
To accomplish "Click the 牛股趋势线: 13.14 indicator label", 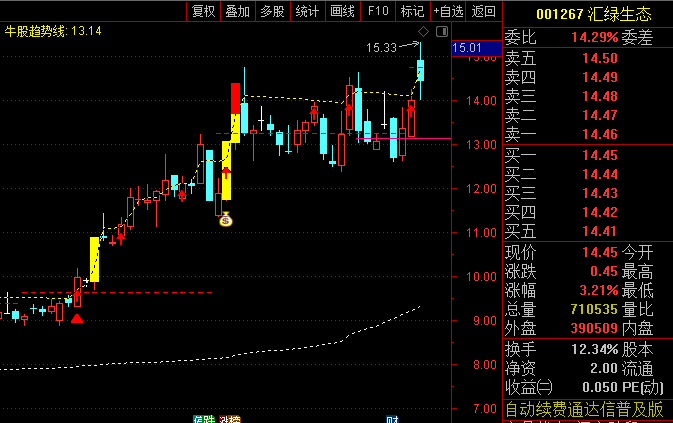I will coord(53,31).
